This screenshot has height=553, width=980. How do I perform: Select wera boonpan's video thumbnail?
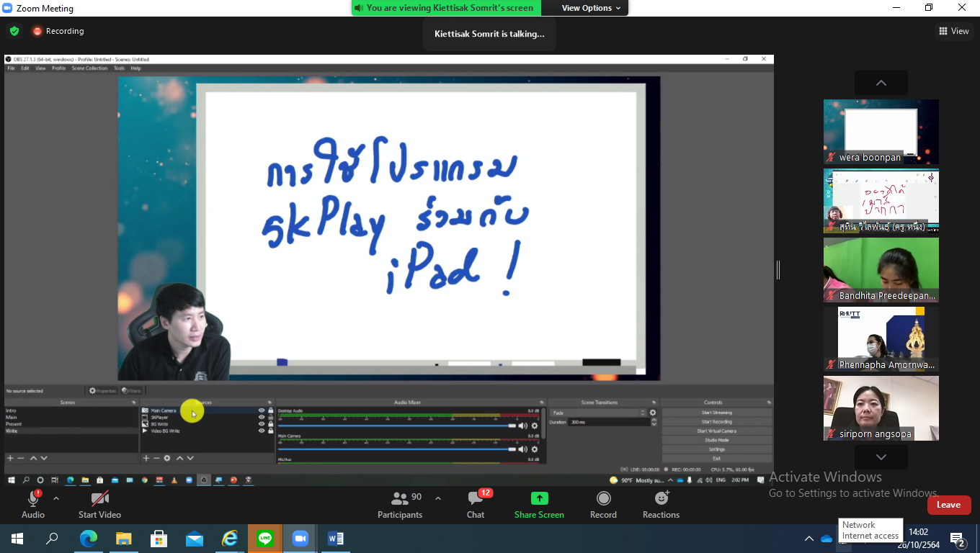(x=881, y=132)
